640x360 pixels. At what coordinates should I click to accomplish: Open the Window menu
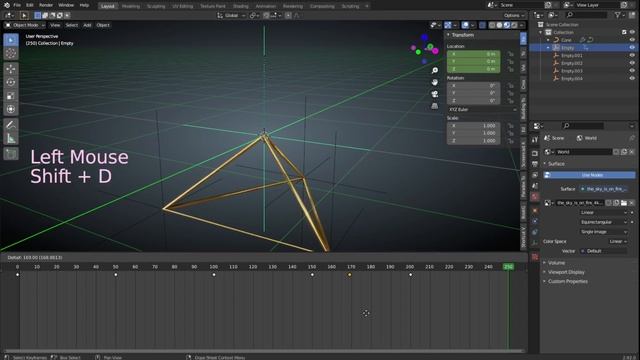(x=66, y=5)
